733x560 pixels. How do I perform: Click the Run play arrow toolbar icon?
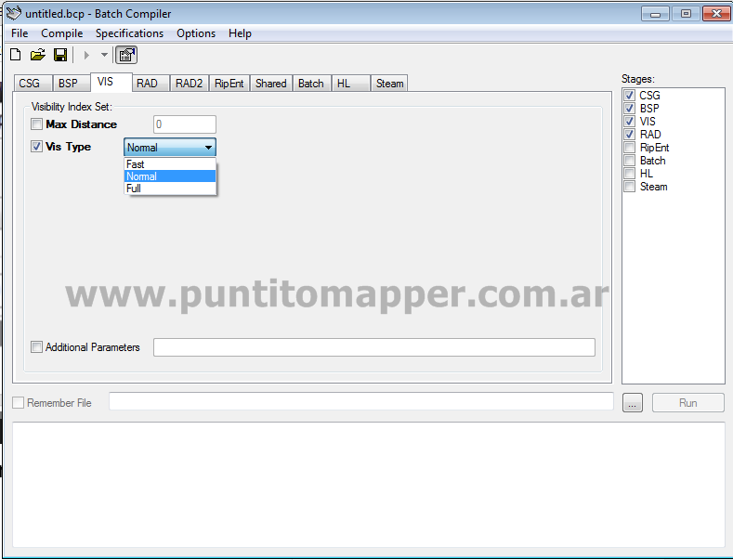click(86, 55)
